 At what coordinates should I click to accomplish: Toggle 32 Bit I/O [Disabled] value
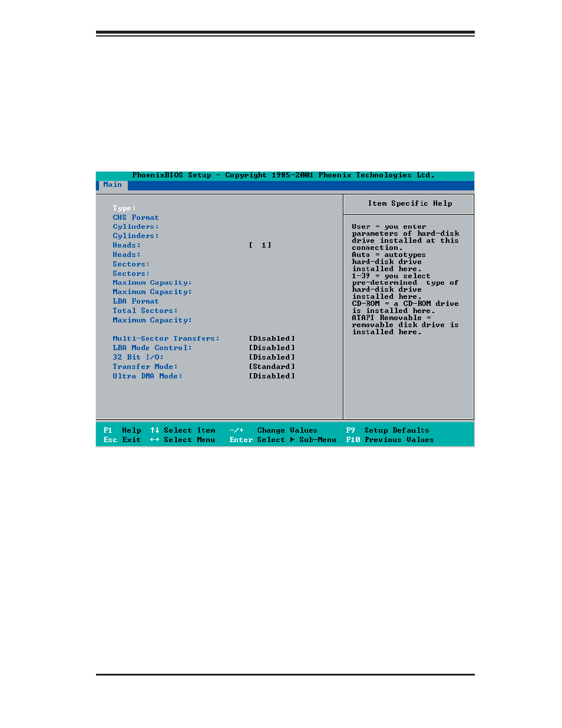pyautogui.click(x=272, y=357)
